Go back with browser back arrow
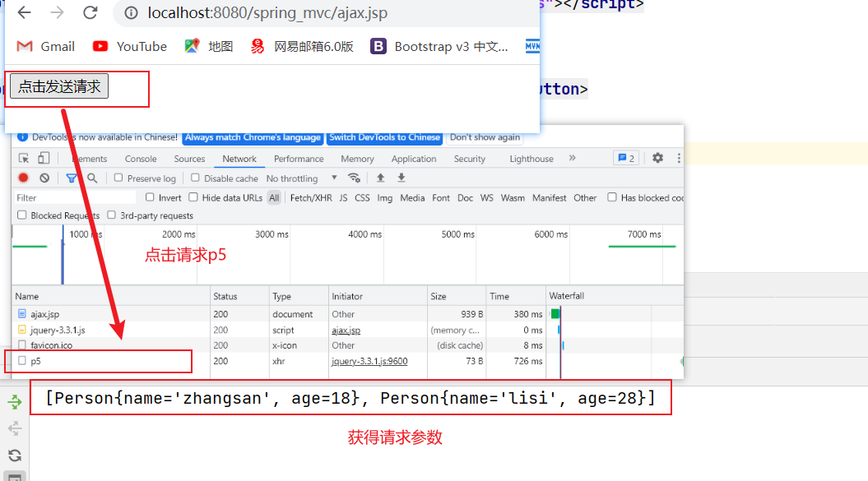Viewport: 868px width, 481px height. pyautogui.click(x=24, y=12)
